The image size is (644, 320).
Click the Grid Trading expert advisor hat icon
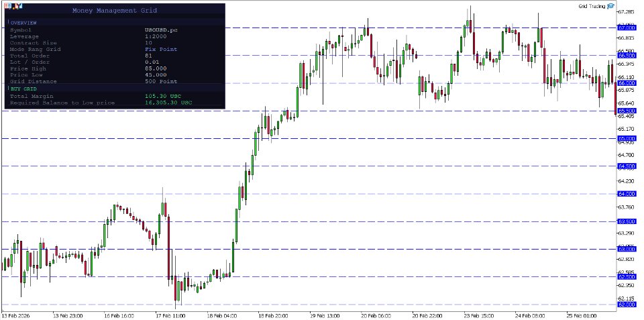pyautogui.click(x=610, y=6)
